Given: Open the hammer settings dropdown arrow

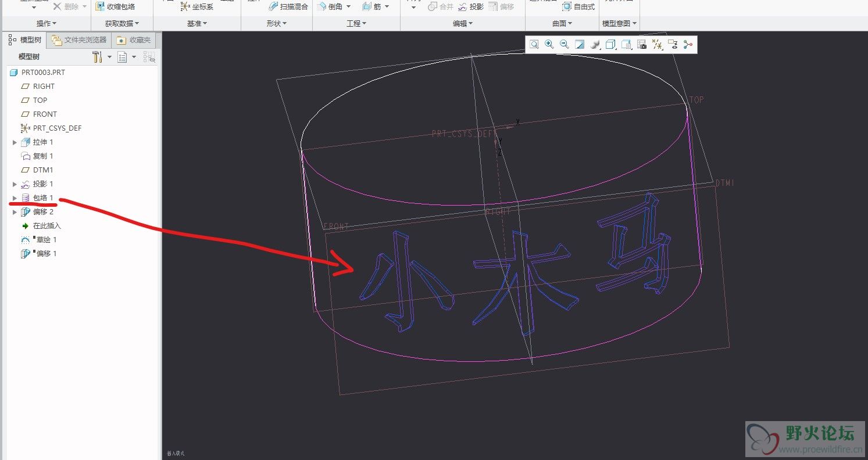Looking at the screenshot, I should pos(109,57).
